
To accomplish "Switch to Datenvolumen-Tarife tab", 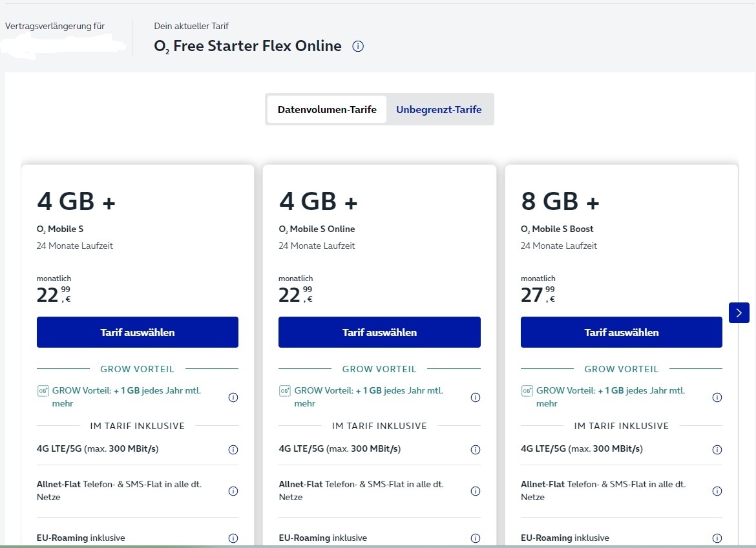I will (327, 109).
